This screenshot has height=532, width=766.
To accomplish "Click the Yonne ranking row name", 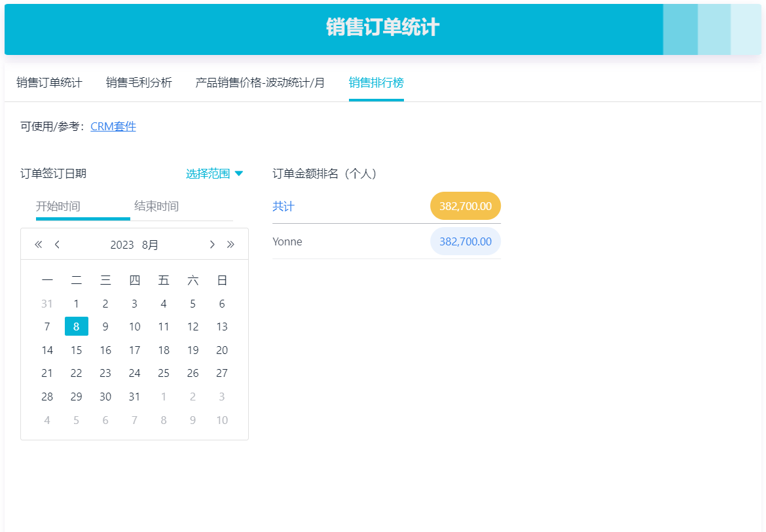I will [x=287, y=241].
